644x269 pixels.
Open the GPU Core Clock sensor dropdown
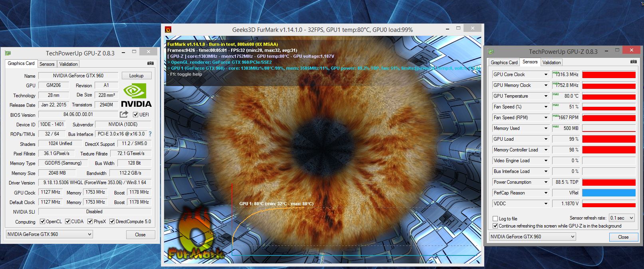(x=546, y=75)
